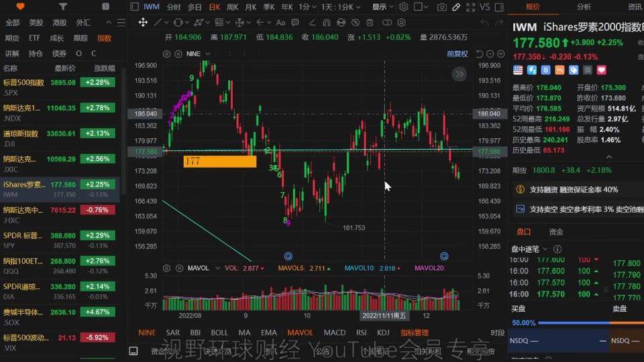Collapse the quote details chevron

tap(609, 157)
